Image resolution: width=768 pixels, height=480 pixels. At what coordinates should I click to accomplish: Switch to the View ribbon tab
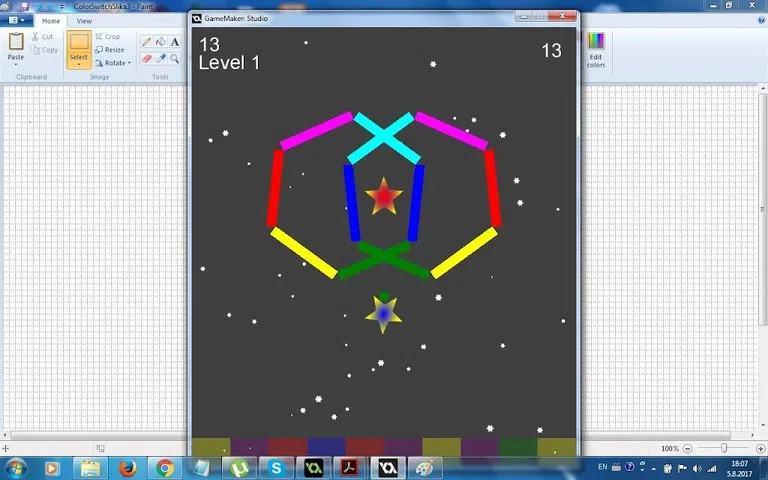84,21
